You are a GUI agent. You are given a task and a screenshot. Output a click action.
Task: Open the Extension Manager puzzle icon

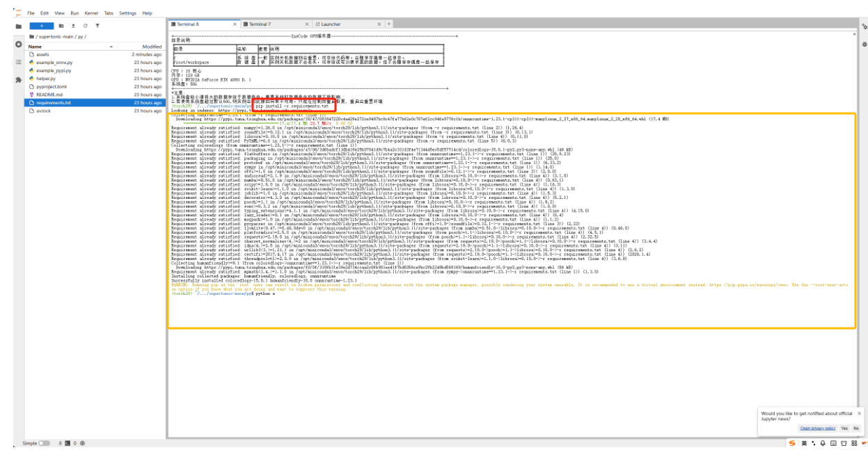point(18,79)
